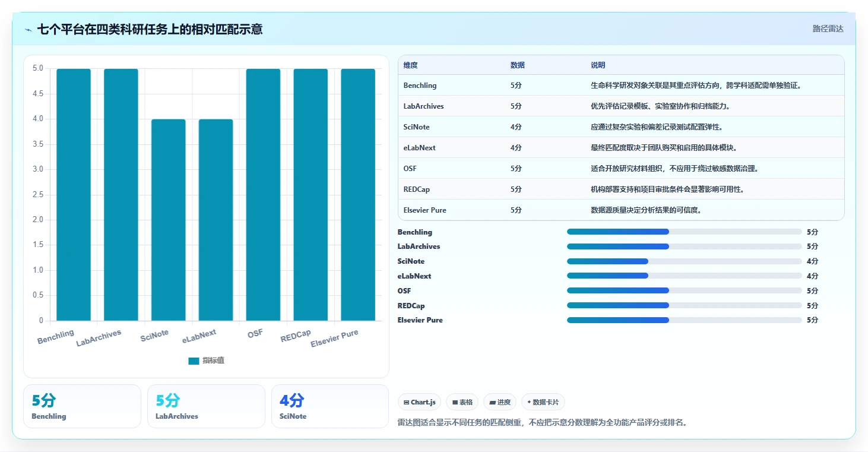The height and width of the screenshot is (452, 868).
Task: Select the OSF name cell in the table
Action: pos(410,169)
